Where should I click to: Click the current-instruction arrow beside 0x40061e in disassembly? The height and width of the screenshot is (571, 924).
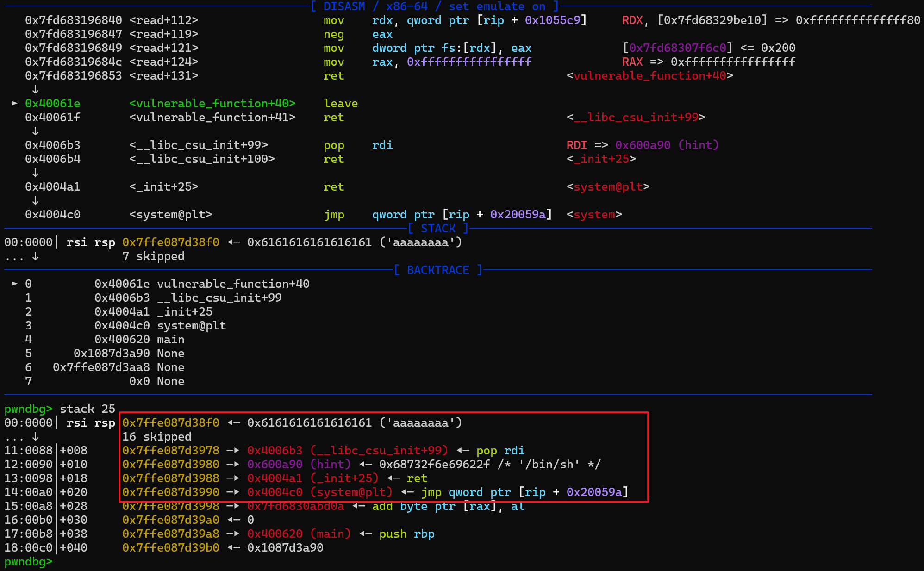pos(14,103)
